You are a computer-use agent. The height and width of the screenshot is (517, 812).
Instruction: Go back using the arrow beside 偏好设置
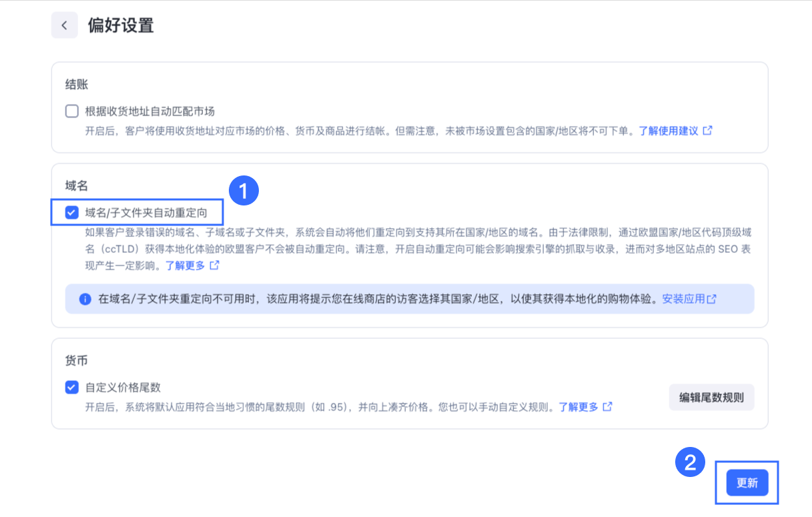65,25
